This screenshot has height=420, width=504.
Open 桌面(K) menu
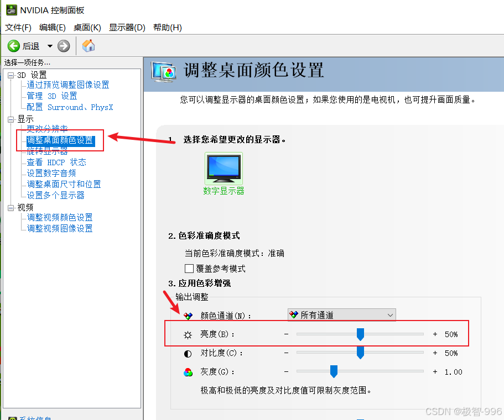pos(87,28)
